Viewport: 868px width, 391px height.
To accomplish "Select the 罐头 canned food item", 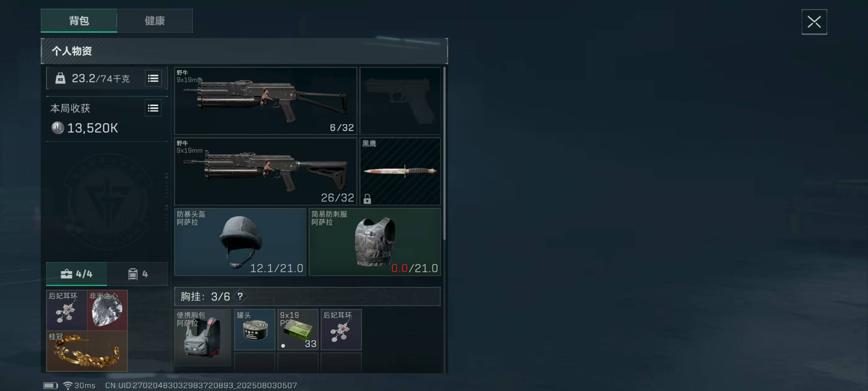I will (255, 330).
